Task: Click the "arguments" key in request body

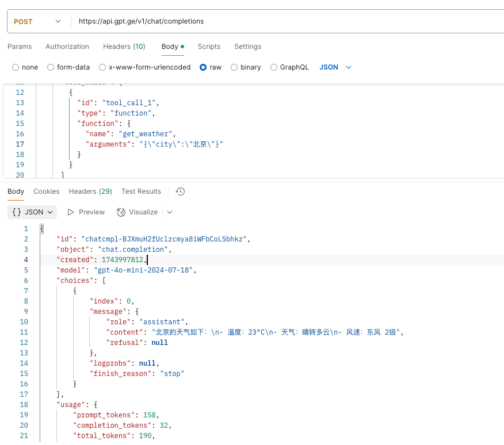Action: click(x=108, y=144)
